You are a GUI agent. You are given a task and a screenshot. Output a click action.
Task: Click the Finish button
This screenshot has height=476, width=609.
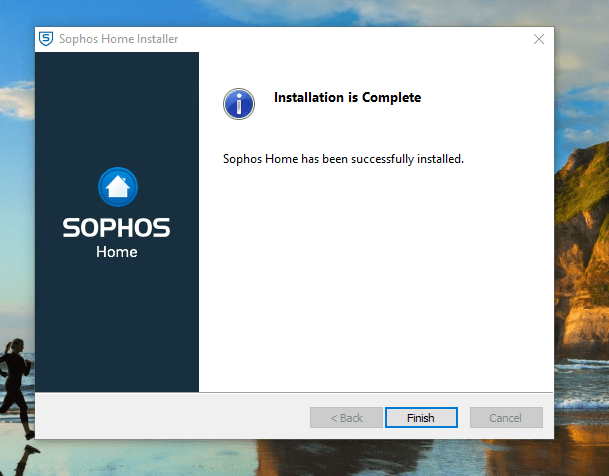coord(421,418)
